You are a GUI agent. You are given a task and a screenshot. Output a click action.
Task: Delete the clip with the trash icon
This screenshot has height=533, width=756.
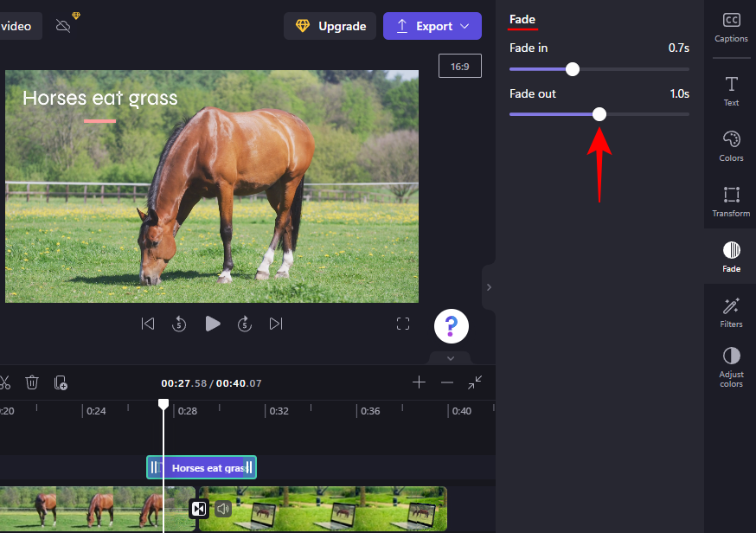point(32,382)
